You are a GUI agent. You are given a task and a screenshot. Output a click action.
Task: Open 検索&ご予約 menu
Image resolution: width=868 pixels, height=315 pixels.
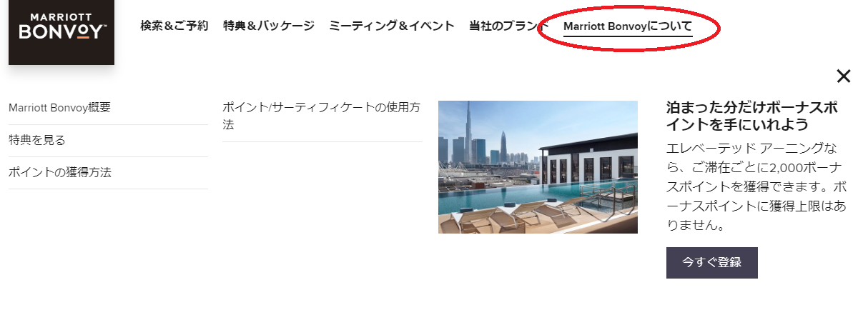174,26
